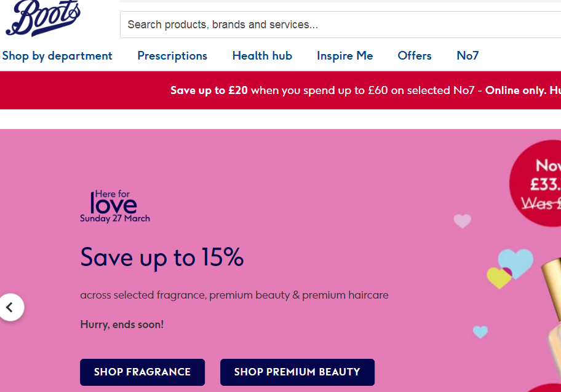Click the Save up to 15% heading
561x392 pixels.
(x=162, y=257)
